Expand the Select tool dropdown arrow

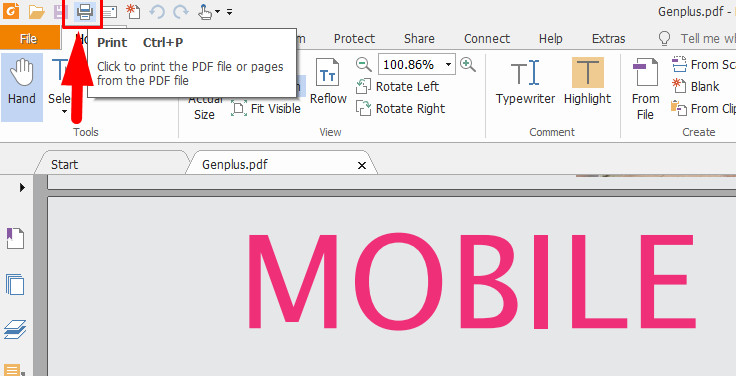pos(64,112)
